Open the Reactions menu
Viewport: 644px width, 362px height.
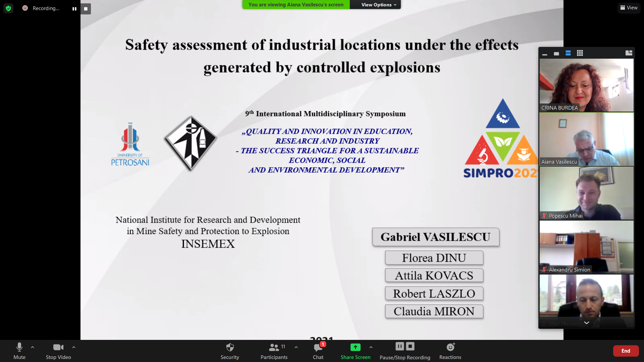click(450, 351)
